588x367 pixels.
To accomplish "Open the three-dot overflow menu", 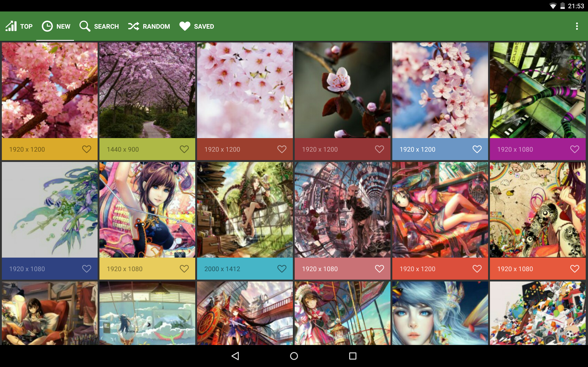I will click(x=577, y=26).
